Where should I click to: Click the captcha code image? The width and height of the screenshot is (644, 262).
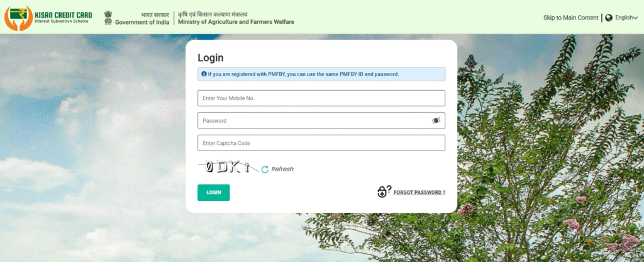click(228, 167)
